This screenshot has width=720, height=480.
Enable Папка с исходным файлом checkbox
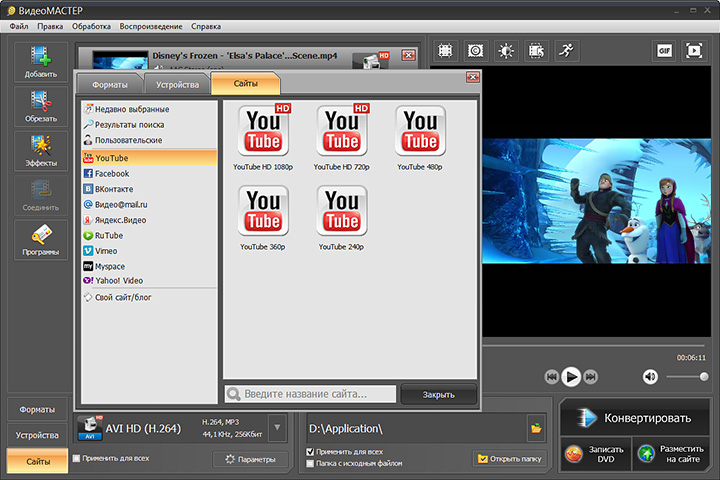(x=311, y=464)
